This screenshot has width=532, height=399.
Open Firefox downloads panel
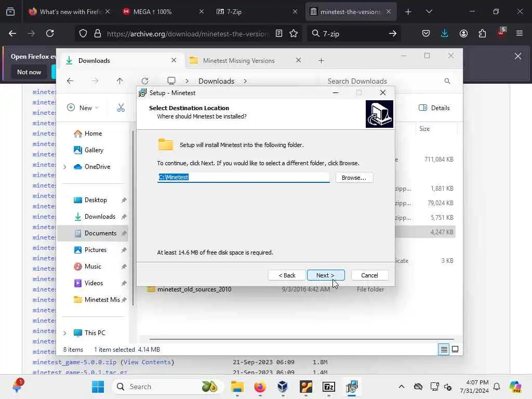(445, 33)
